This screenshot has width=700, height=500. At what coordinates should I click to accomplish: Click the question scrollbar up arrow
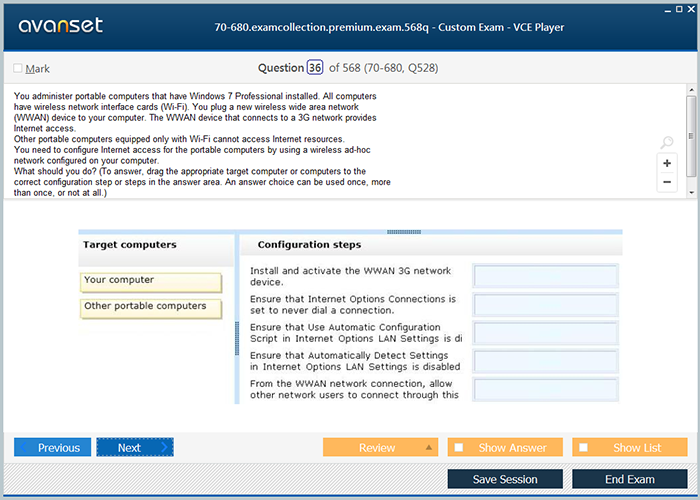[x=692, y=90]
